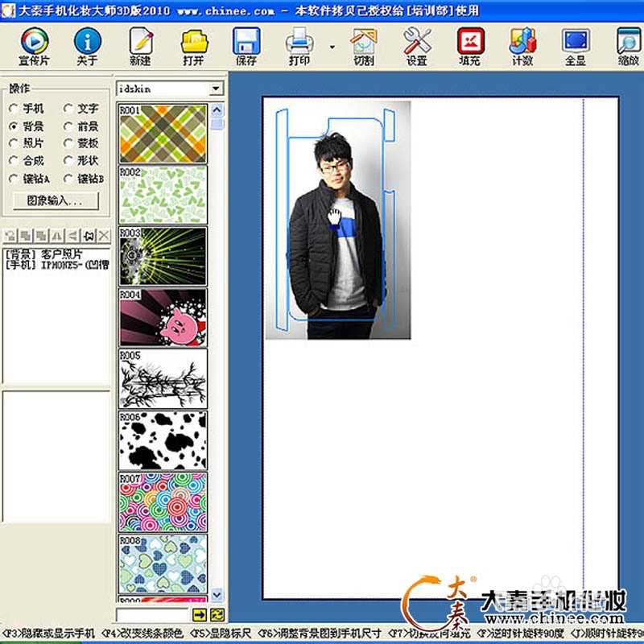Viewport: 644px width, 644px height.
Task: Save the design with 保存
Action: point(246,47)
